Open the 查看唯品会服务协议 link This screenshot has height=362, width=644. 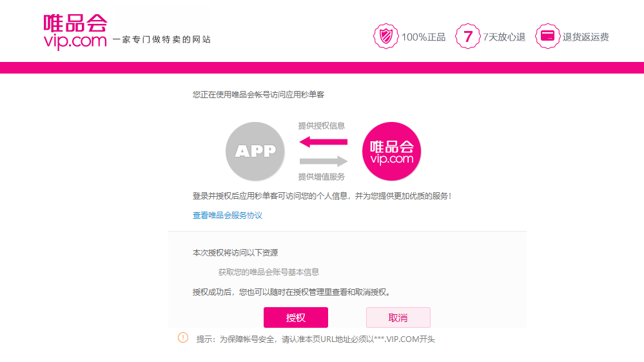(x=228, y=216)
